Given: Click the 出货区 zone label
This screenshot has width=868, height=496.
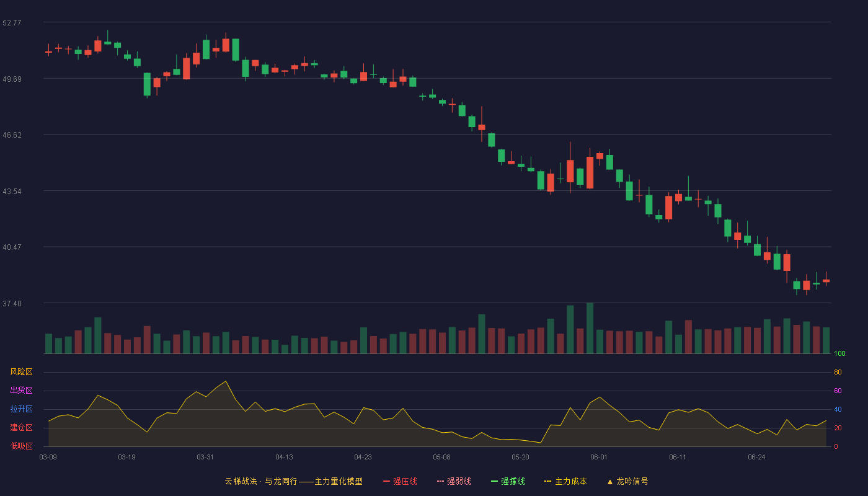Looking at the screenshot, I should tap(21, 391).
